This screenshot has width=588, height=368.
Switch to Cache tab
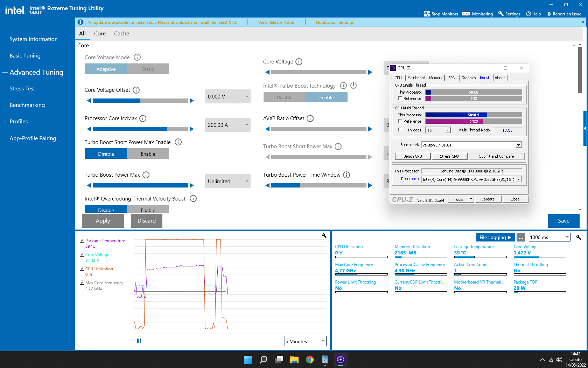pos(121,34)
